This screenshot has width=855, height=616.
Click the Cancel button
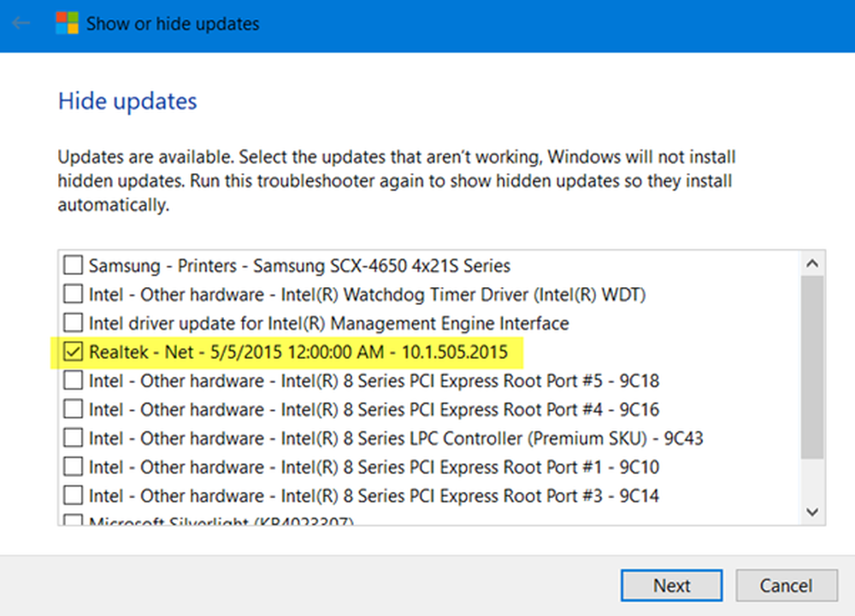click(x=787, y=585)
